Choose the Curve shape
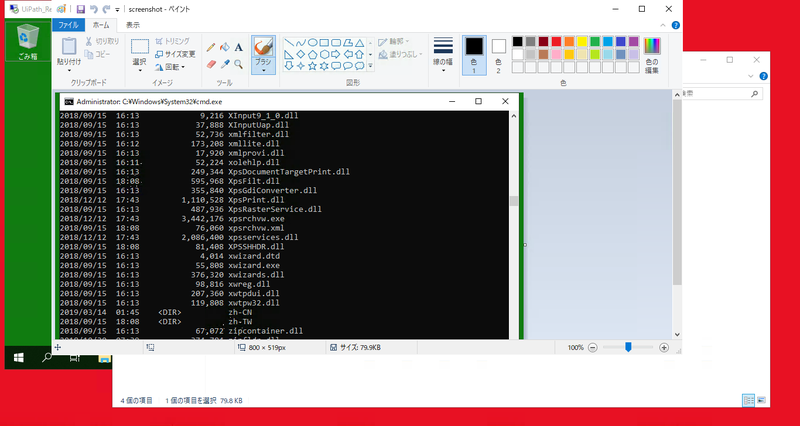 pyautogui.click(x=301, y=43)
